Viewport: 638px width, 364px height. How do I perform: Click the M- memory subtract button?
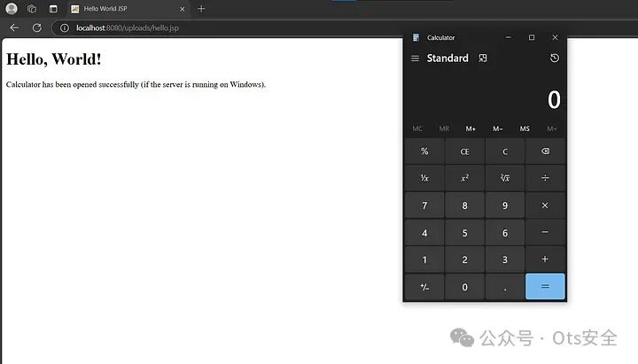click(498, 128)
